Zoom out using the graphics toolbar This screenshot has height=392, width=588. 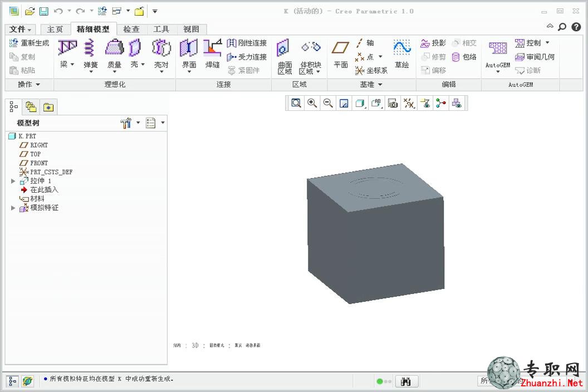[x=328, y=103]
